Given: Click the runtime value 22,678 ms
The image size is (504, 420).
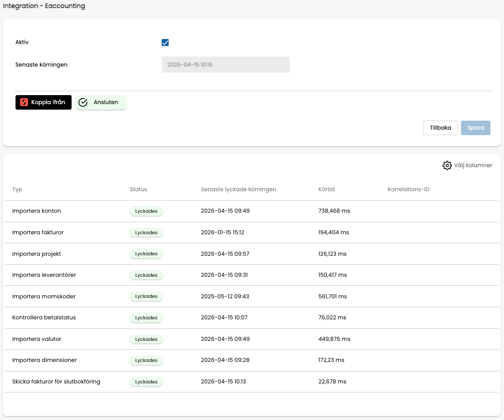Looking at the screenshot, I should coord(332,382).
